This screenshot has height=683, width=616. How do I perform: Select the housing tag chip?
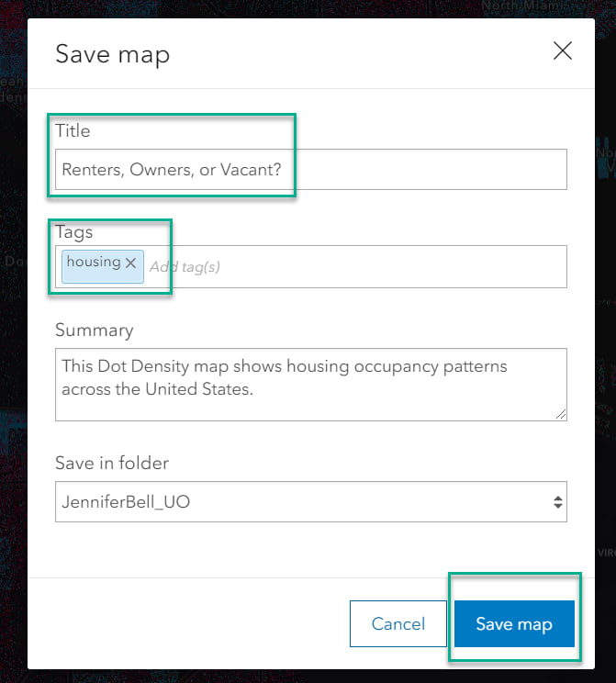pos(93,263)
